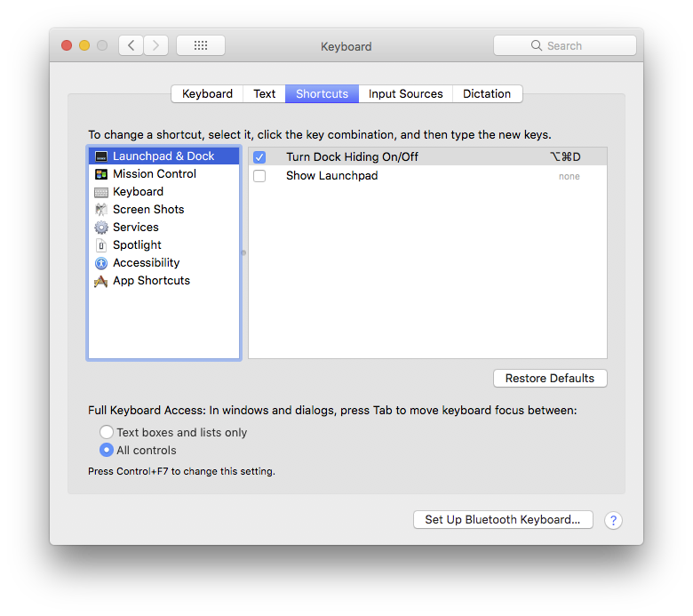Click the Restore Defaults button
The width and height of the screenshot is (693, 616).
(x=550, y=379)
